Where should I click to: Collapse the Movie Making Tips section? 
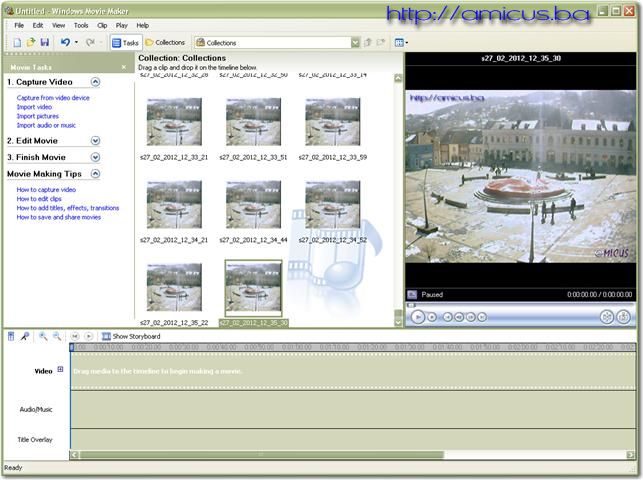(95, 174)
